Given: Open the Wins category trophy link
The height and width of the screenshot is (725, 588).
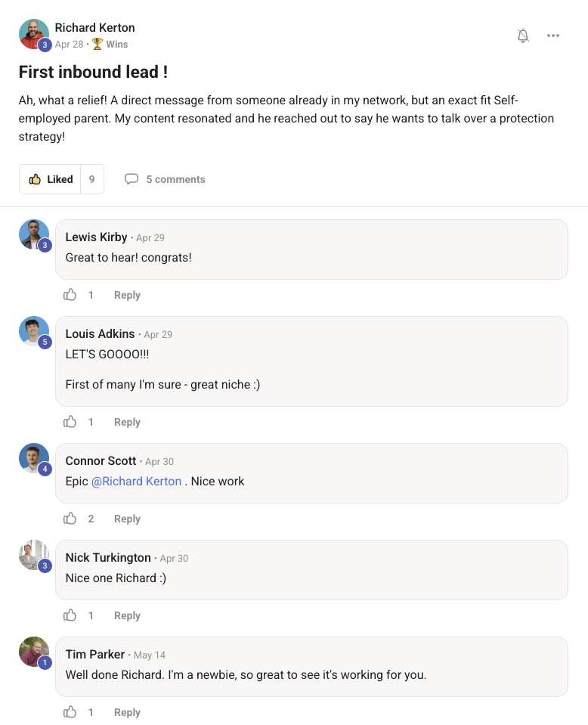Looking at the screenshot, I should [x=110, y=44].
